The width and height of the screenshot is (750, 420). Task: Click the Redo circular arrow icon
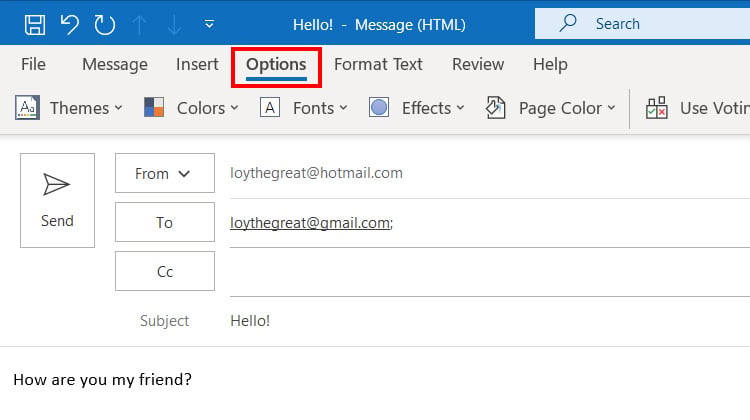click(104, 25)
